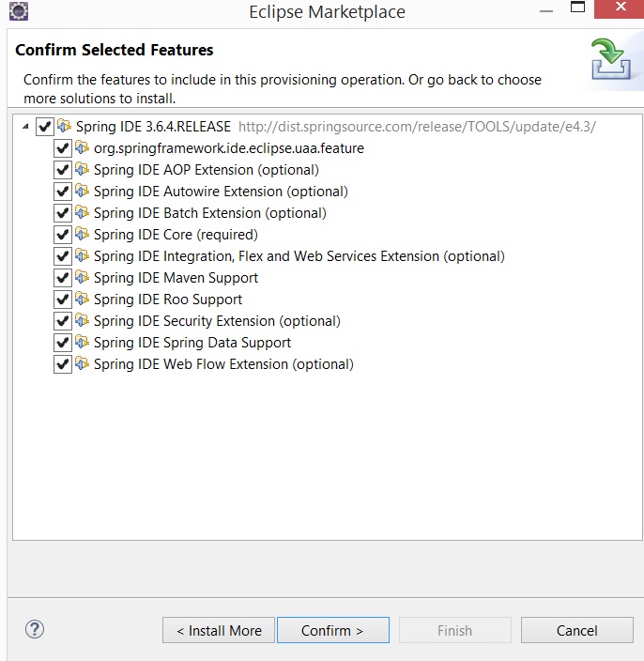Screen dimensions: 644x661
Task: Uncheck the Spring IDE Batch Extension checkbox
Action: tap(62, 213)
